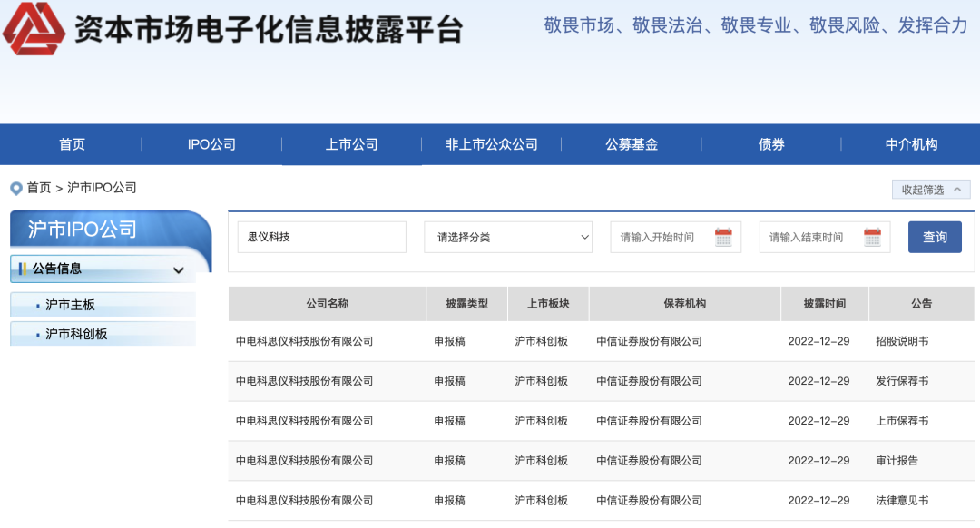The image size is (980, 528).
Task: Go to 首页 navigation tab
Action: (72, 144)
